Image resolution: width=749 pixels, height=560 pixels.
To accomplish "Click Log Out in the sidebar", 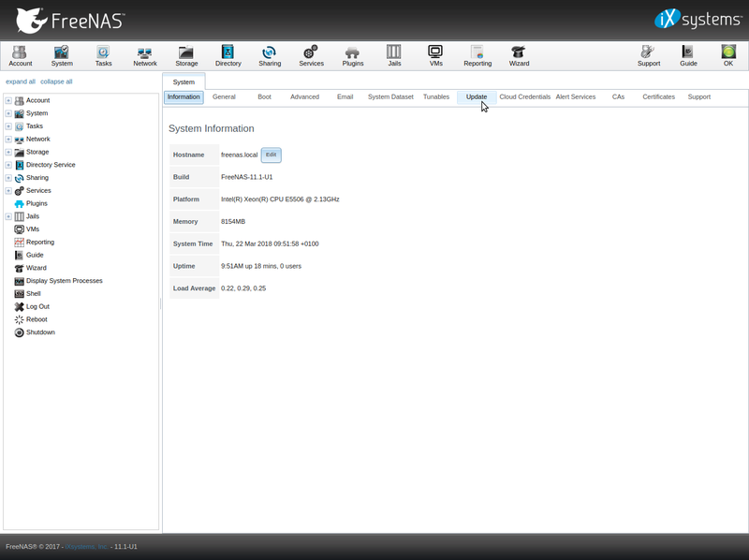I will [x=37, y=307].
